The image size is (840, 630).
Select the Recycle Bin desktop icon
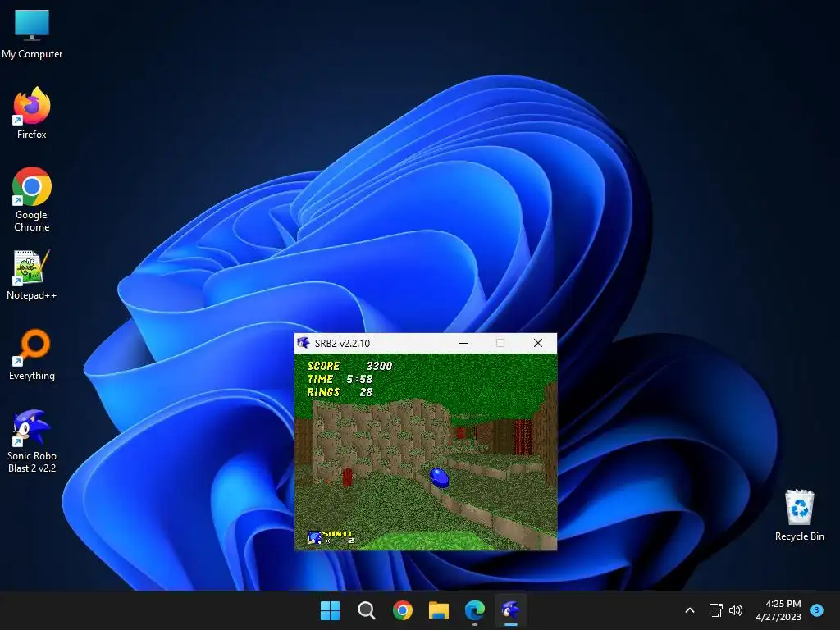pos(799,515)
